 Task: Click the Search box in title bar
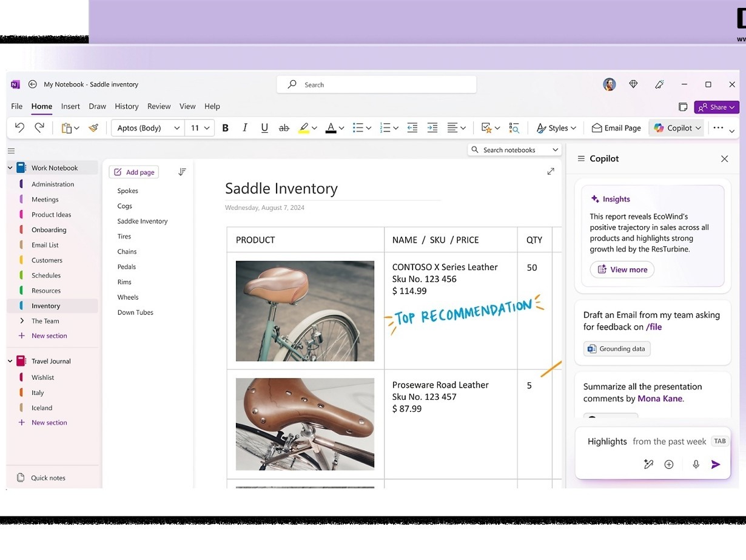click(376, 85)
